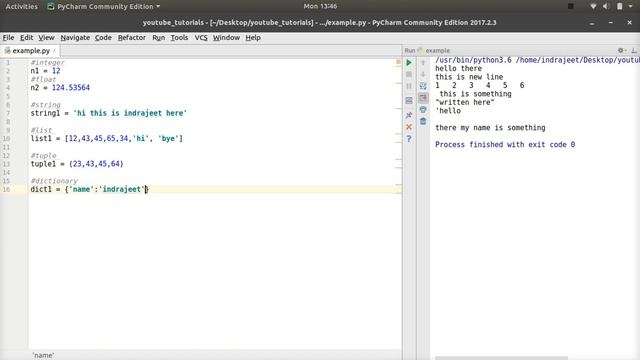Click the top error stripe inspection indicator
Viewport: 640px width, 360px height.
click(398, 62)
